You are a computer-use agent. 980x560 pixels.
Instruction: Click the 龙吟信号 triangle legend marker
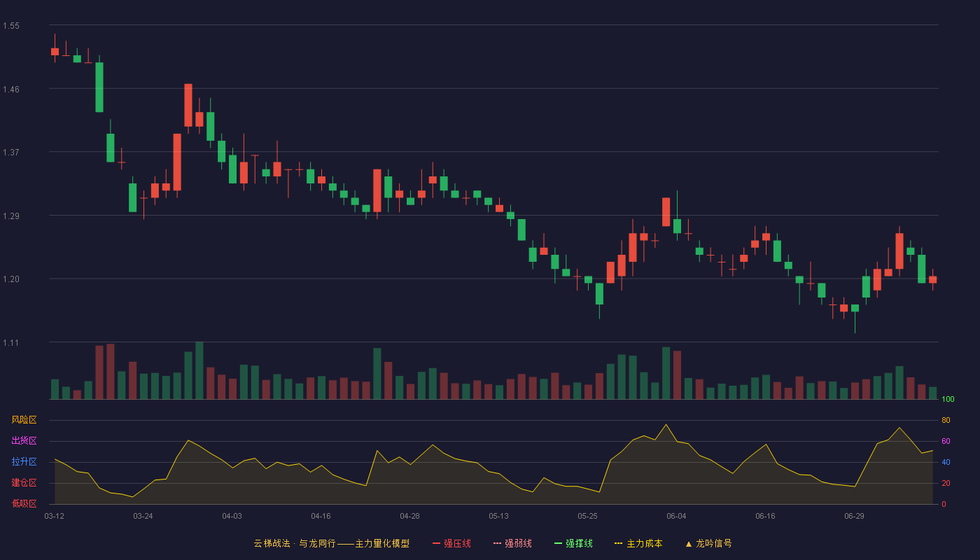pyautogui.click(x=688, y=543)
